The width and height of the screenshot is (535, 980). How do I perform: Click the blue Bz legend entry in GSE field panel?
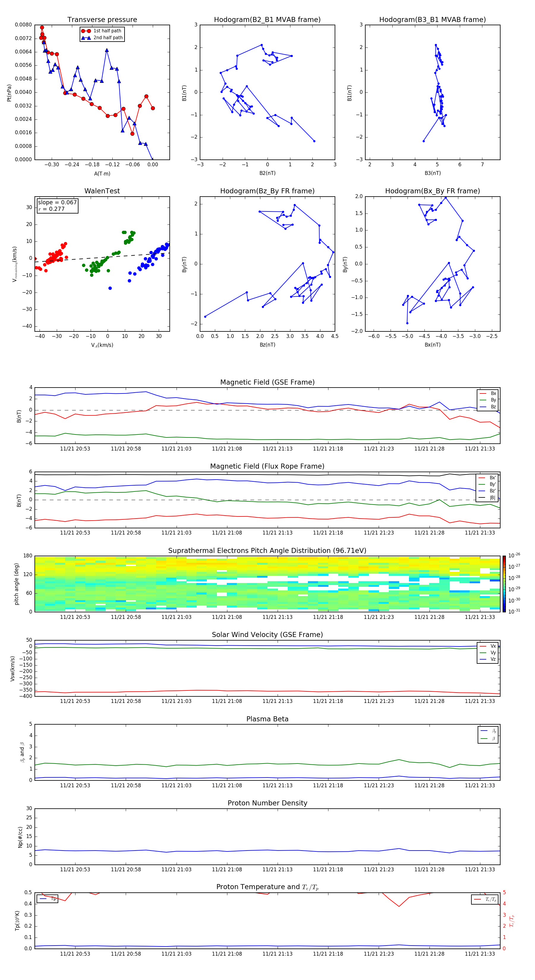(488, 407)
